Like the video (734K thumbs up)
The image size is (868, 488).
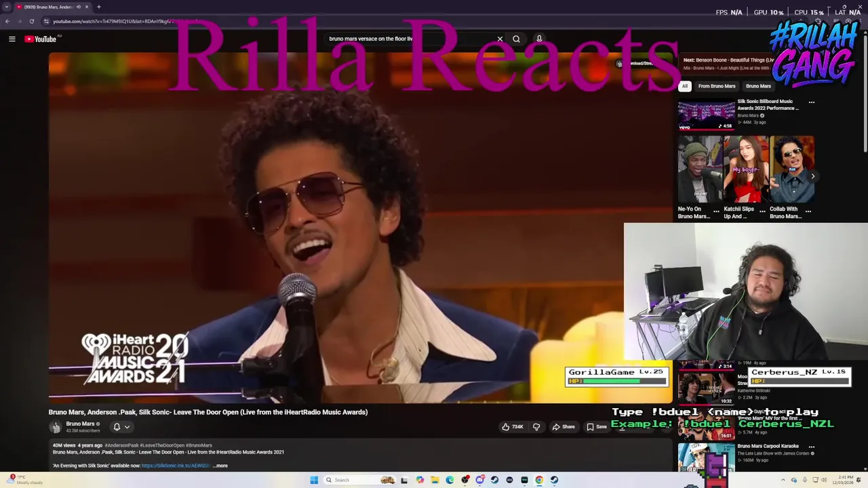point(512,427)
